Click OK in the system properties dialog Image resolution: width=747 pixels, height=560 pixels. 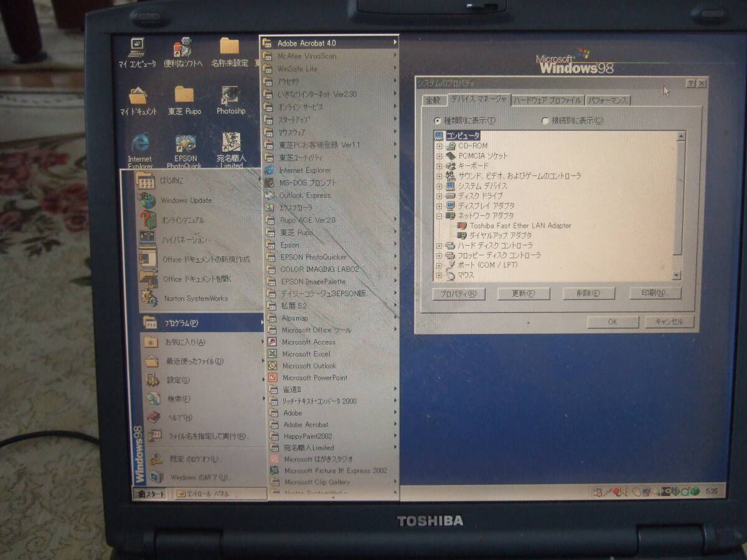(x=613, y=322)
